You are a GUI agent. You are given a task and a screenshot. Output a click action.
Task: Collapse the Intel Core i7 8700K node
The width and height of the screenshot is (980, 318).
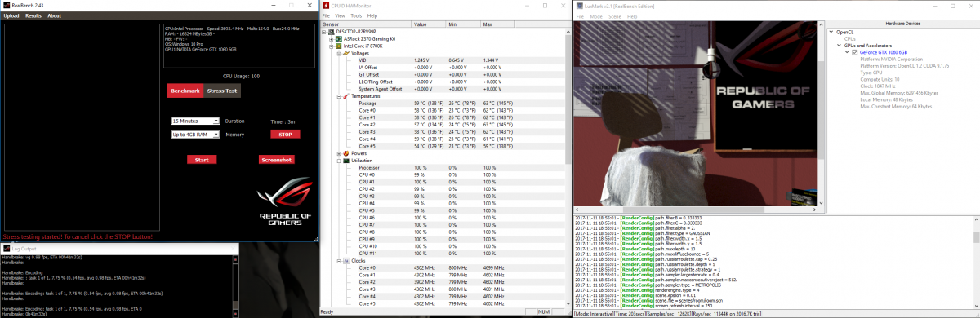[x=331, y=46]
